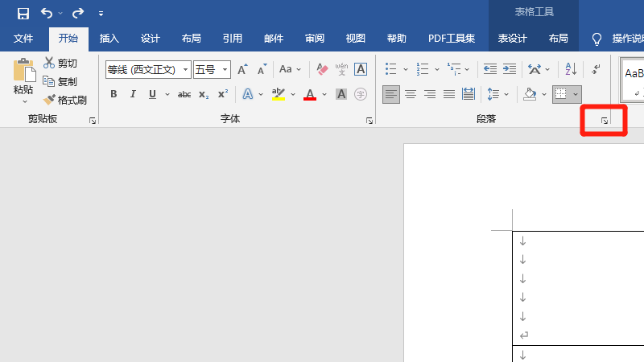
Task: Open the 审阅 (Review) ribbon tab
Action: tap(315, 38)
